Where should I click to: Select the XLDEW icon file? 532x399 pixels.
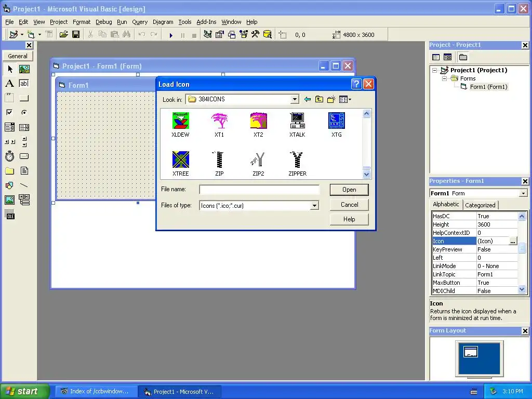coord(180,125)
